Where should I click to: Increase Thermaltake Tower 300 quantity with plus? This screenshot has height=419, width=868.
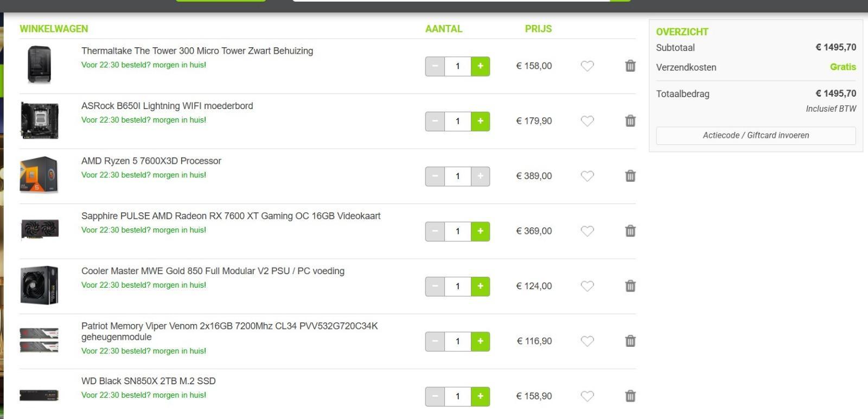[480, 66]
